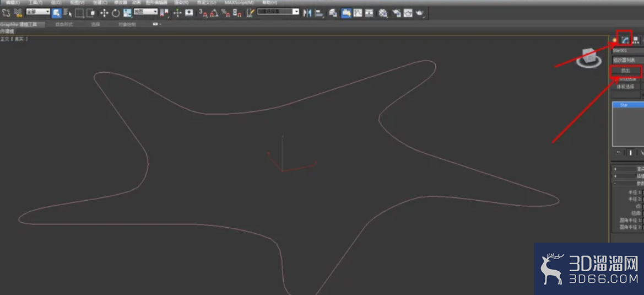Open the MAXScript menu
The image size is (644, 295).
[239, 2]
